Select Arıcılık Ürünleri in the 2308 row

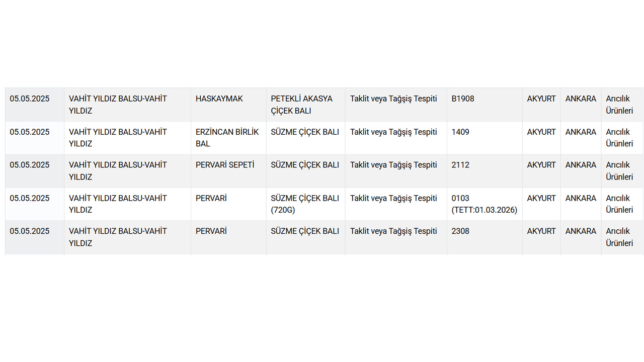coord(619,237)
